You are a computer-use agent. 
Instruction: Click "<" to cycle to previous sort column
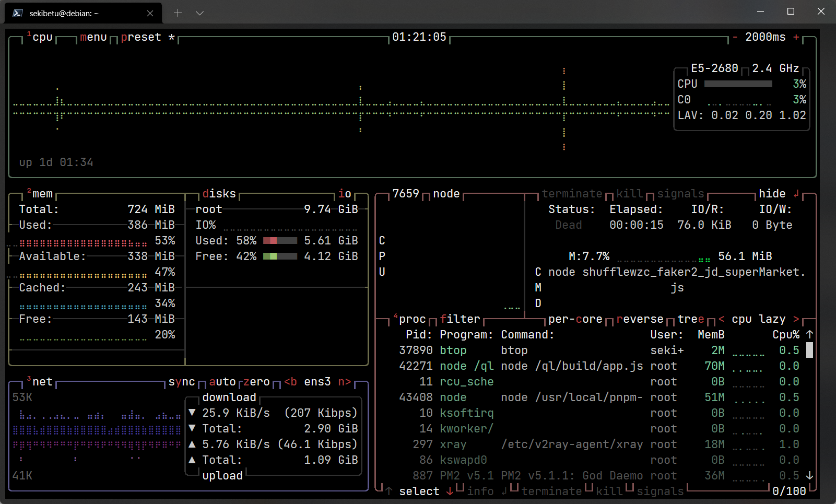(x=721, y=319)
